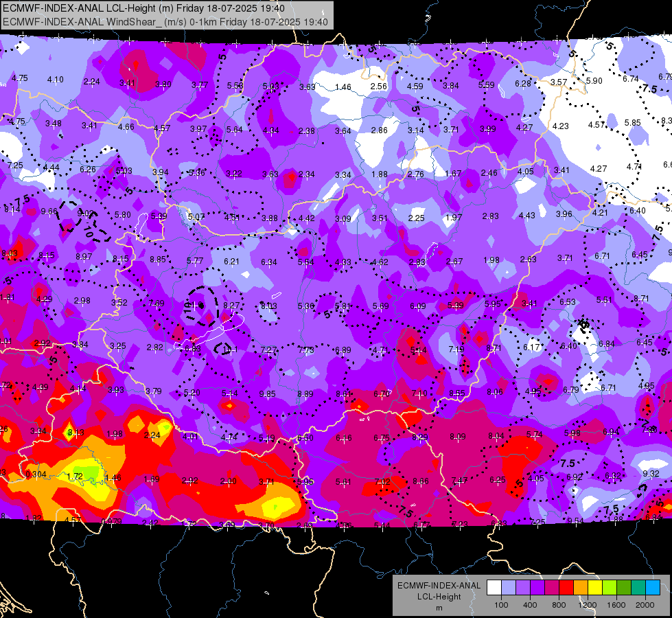
Task: Click the 6.09 grid point value
Action: coord(418,306)
